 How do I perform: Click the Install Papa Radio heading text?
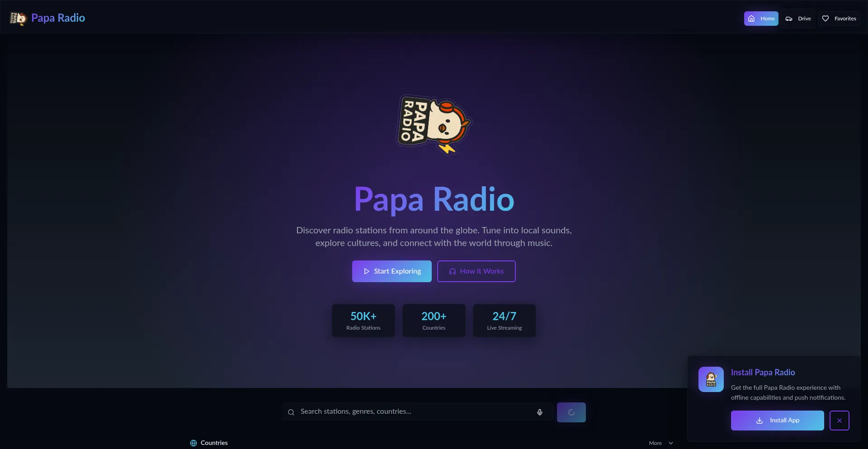[x=763, y=373]
